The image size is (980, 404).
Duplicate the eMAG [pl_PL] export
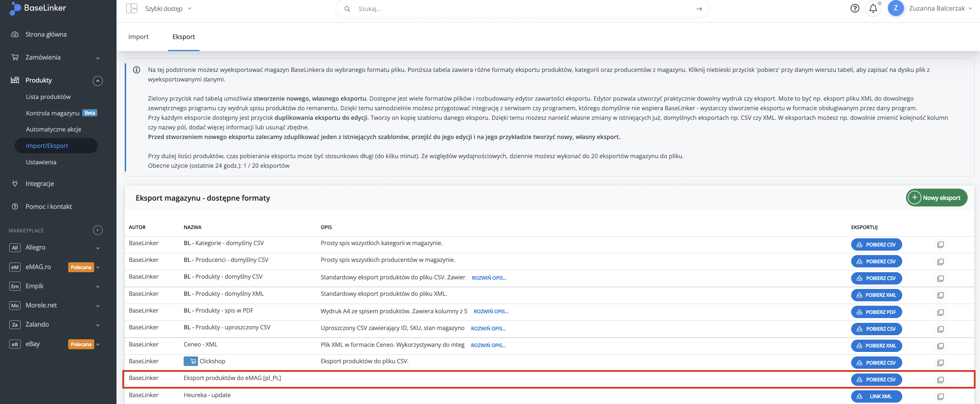(x=940, y=380)
